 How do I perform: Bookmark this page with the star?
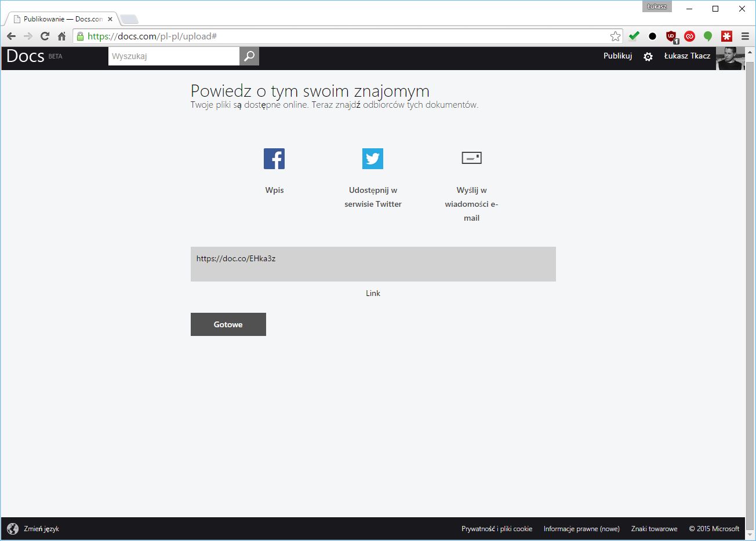[615, 36]
